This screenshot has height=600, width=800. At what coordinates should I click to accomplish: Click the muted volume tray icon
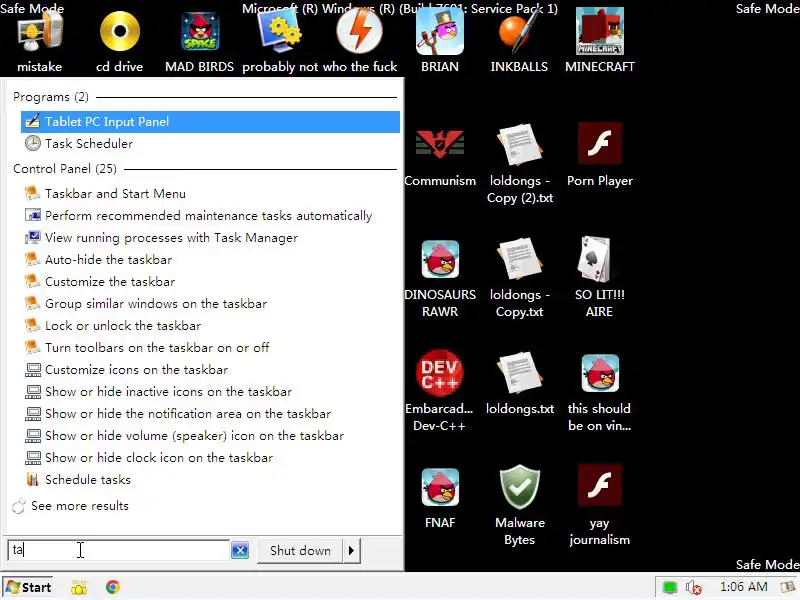(x=693, y=588)
